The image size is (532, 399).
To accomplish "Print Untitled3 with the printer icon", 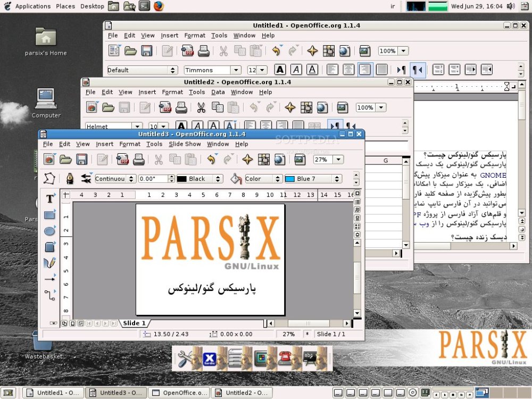I will coord(138,159).
